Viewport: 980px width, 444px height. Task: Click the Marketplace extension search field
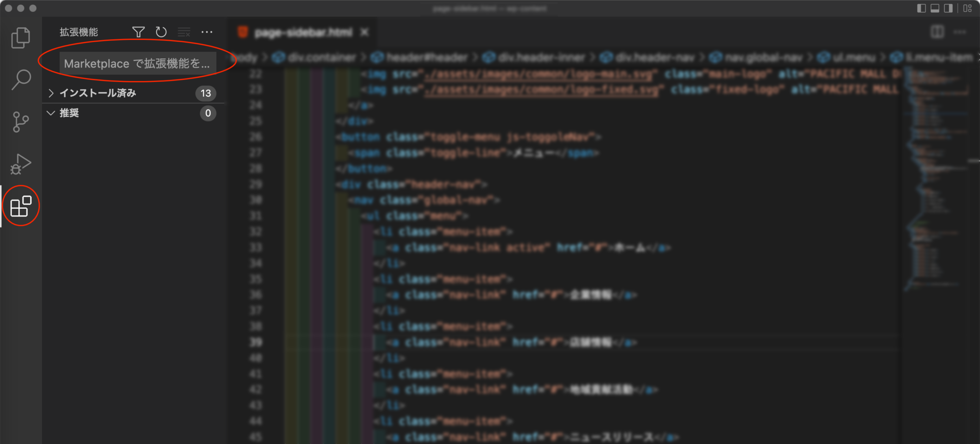coord(139,63)
